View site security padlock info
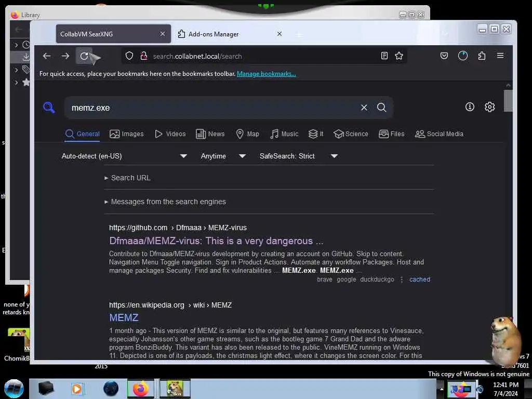This screenshot has width=532, height=399. 144,56
